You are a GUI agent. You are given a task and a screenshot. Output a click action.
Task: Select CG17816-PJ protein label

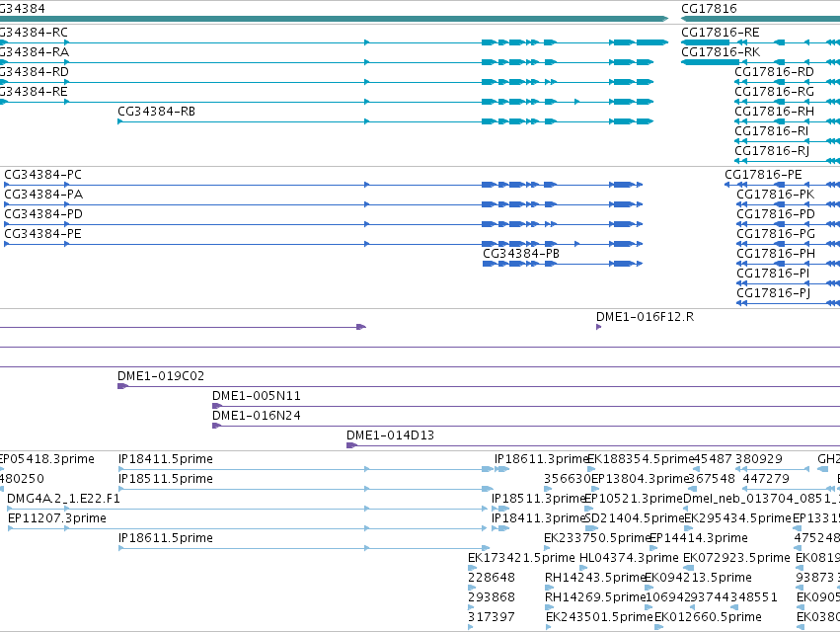coord(774,293)
